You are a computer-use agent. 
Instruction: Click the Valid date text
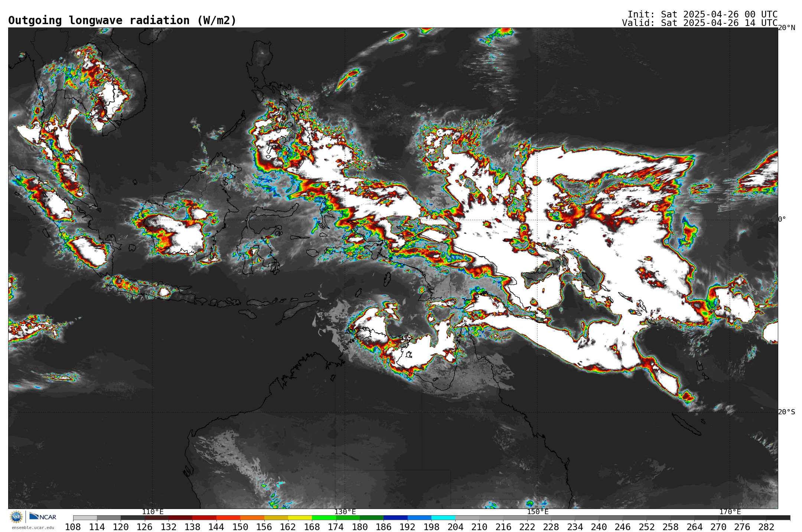tap(700, 23)
